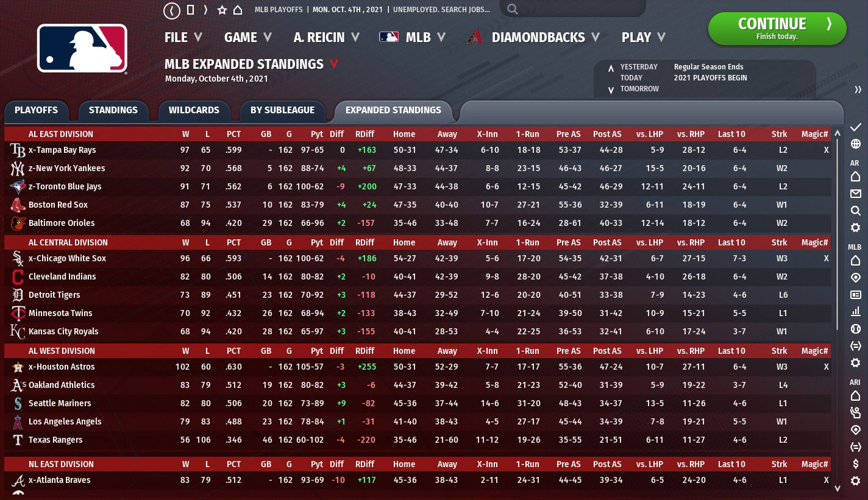Open the home icon in the top bar

tap(238, 10)
